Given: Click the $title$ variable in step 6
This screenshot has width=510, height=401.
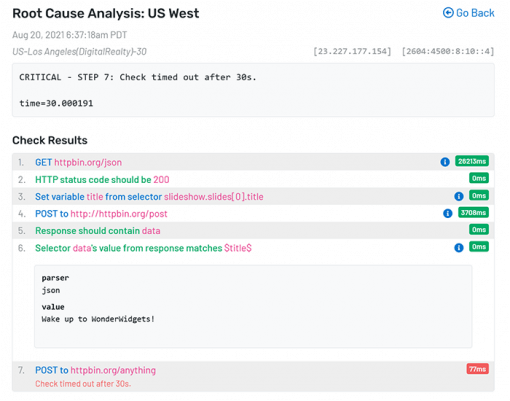Looking at the screenshot, I should [x=238, y=248].
